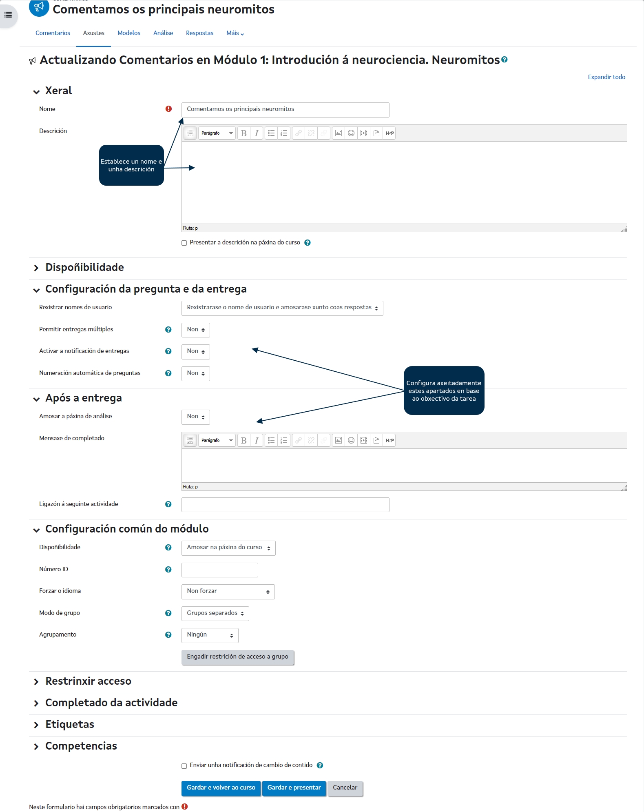
Task: Enable Presentar a descrición na páxina do curso
Action: coord(184,243)
